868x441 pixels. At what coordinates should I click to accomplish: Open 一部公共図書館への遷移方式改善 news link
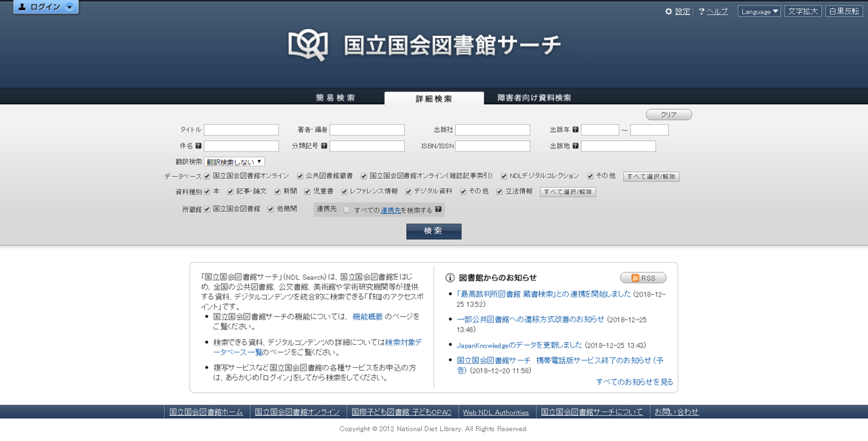(530, 319)
